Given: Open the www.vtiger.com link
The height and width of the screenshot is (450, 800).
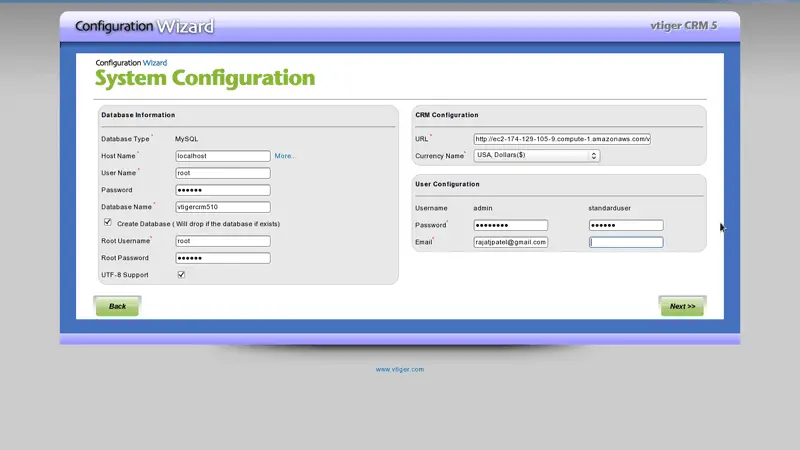Looking at the screenshot, I should click(x=400, y=369).
